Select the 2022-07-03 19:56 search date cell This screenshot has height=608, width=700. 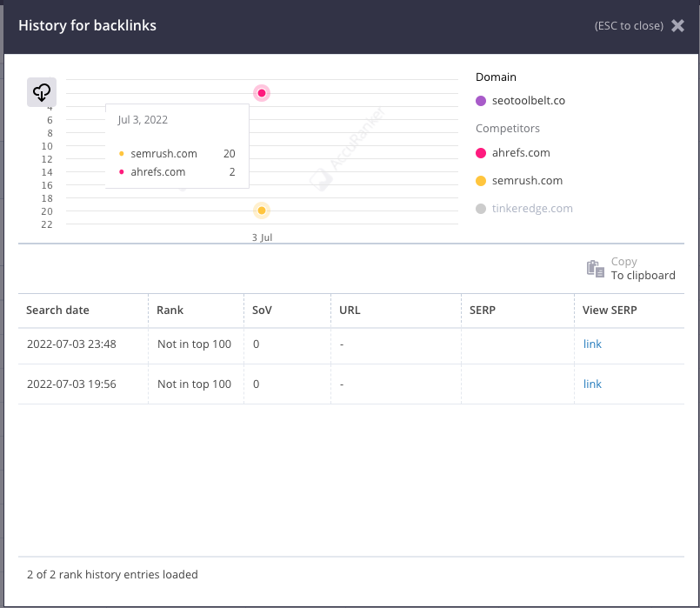tap(71, 384)
